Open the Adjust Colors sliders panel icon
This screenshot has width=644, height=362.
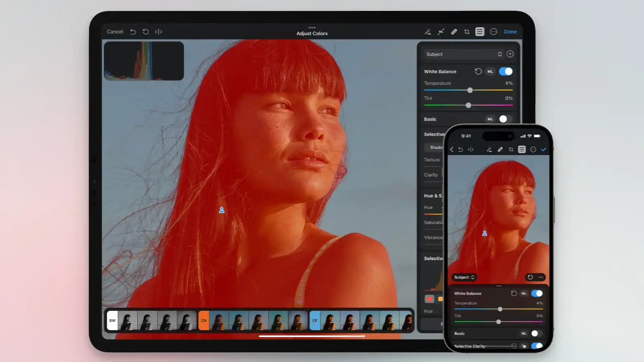click(x=479, y=32)
